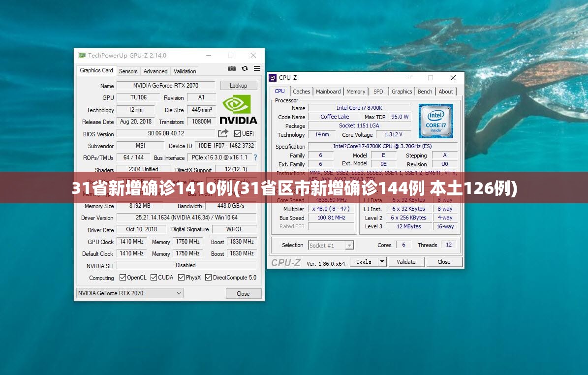
Task: Toggle the UEFI checkbox
Action: [237, 133]
